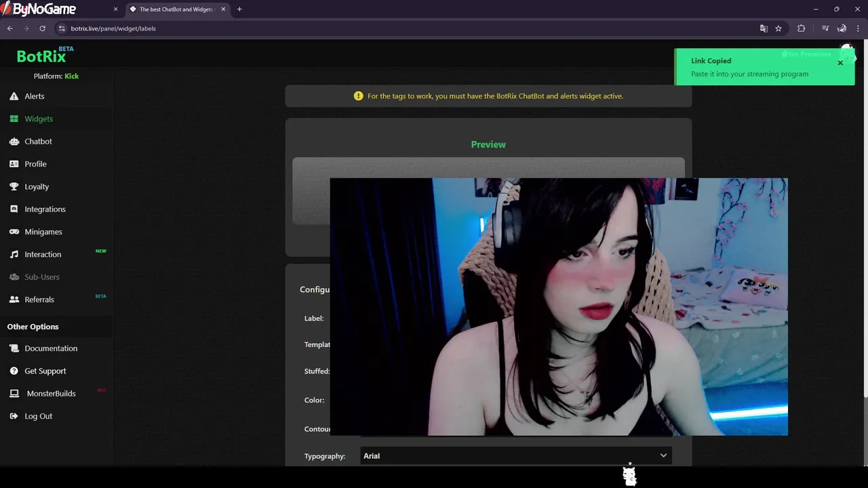Click the BotRix ChatBot tags warning message
This screenshot has width=868, height=488.
495,96
